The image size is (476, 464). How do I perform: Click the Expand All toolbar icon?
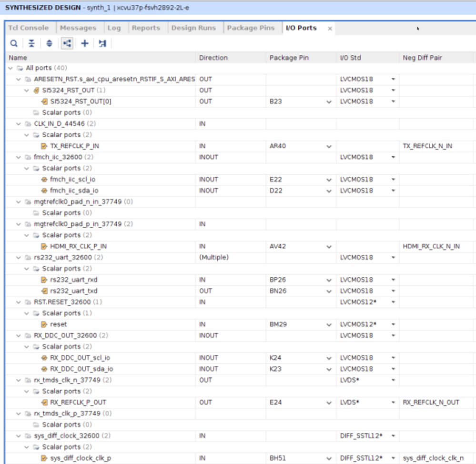(x=49, y=43)
